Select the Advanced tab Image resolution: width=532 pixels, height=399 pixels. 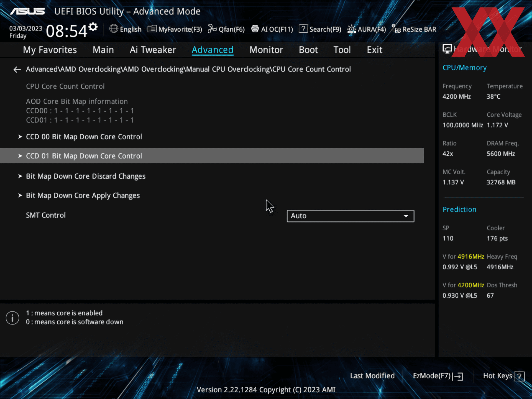pos(212,50)
